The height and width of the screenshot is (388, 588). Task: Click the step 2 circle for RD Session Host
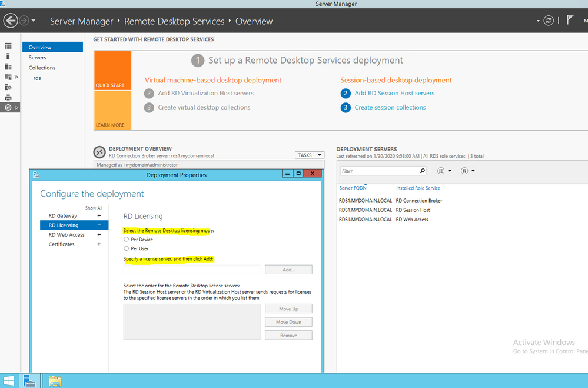pos(346,94)
